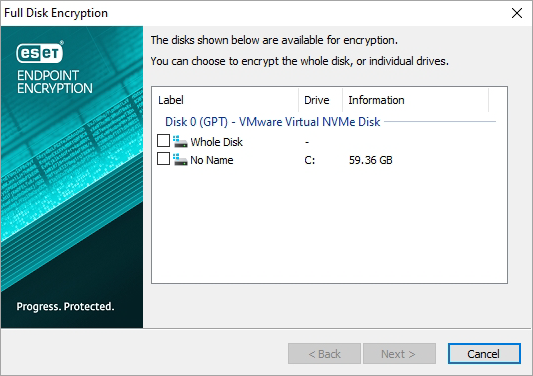Check the Whole Disk checkbox

click(x=164, y=140)
